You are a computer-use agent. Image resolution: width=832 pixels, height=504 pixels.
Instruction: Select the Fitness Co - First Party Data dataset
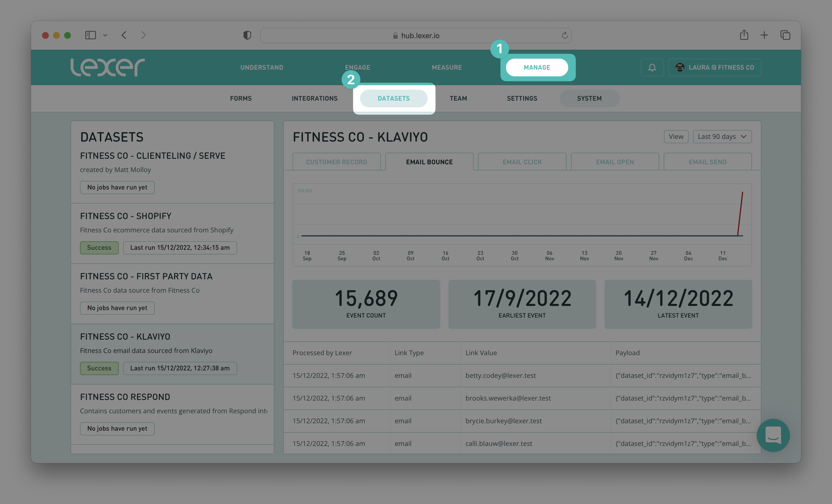click(x=172, y=294)
